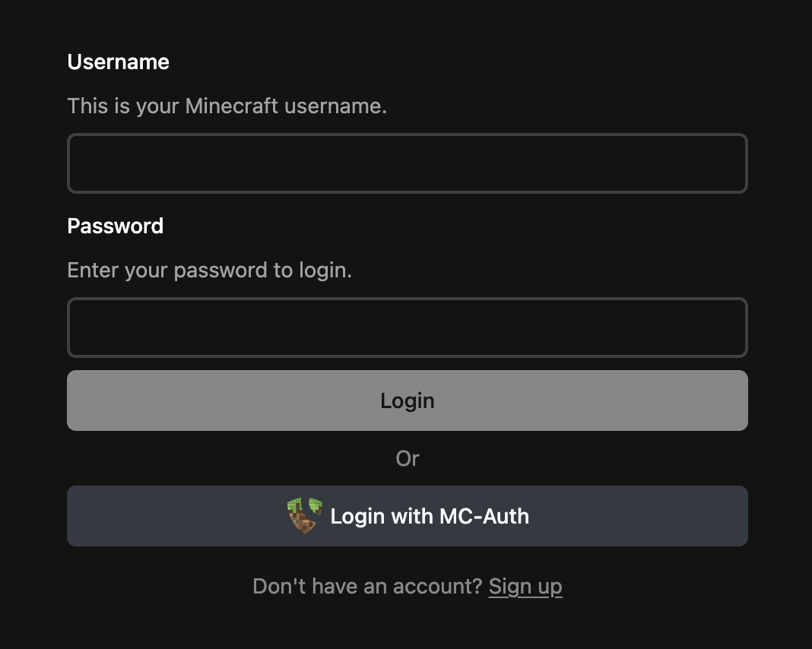Click the Password label
Screen dimensions: 812x649
click(x=116, y=226)
